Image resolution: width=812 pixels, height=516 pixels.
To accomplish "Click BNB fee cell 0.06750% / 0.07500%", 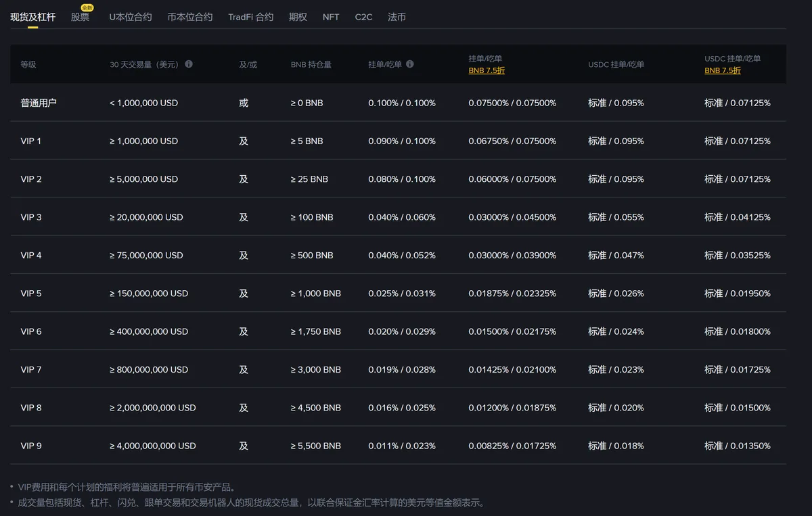I will coord(512,141).
